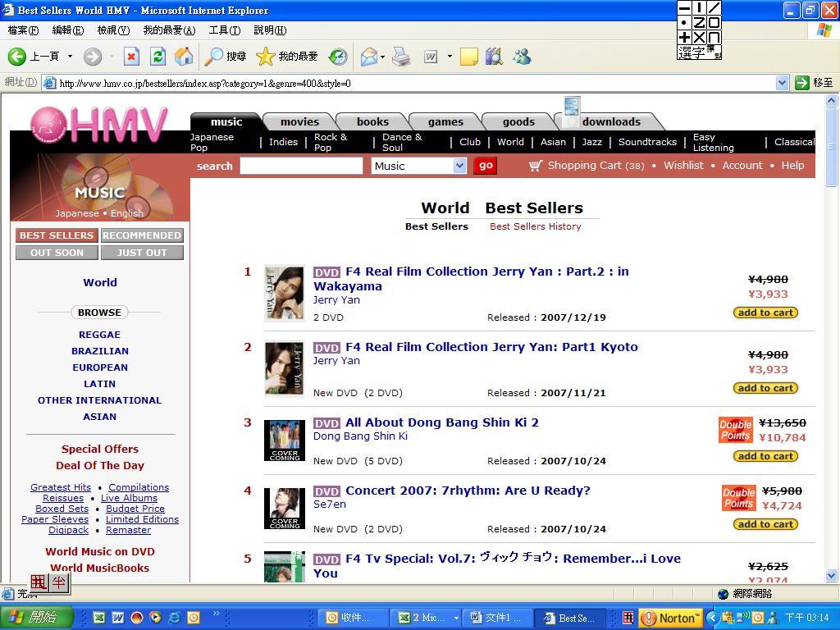This screenshot has height=630, width=840.
Task: Click the address bar URL field
Action: coord(415,83)
